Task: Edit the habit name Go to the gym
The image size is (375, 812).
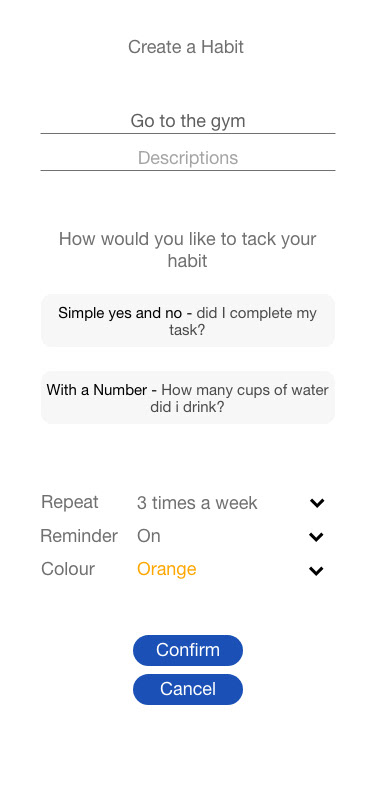Action: (x=188, y=121)
